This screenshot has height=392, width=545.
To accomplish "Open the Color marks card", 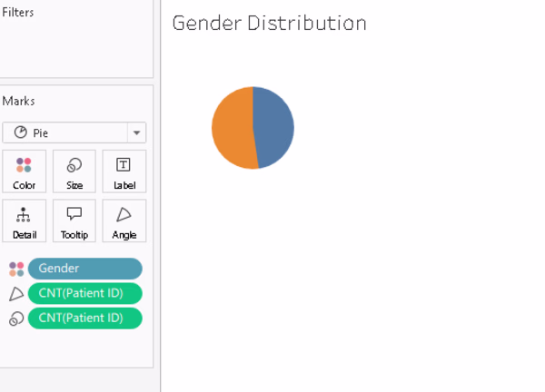I will coord(24,171).
